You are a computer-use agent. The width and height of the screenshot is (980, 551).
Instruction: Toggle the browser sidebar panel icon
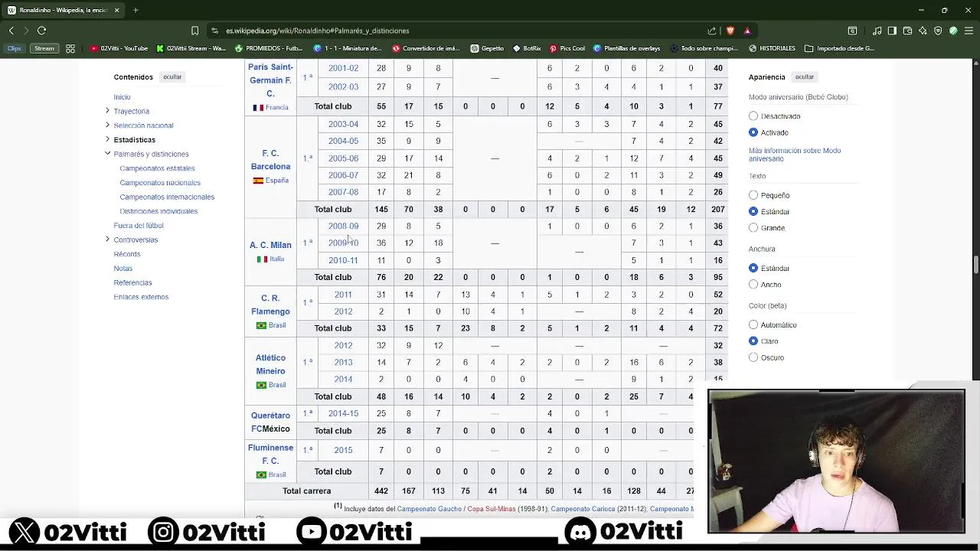(892, 31)
